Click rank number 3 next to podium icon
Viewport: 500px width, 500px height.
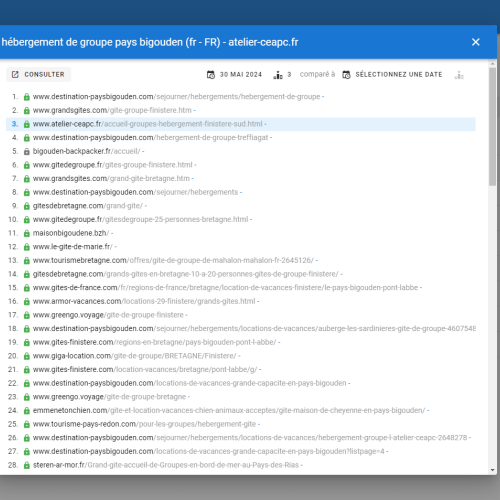tap(289, 75)
